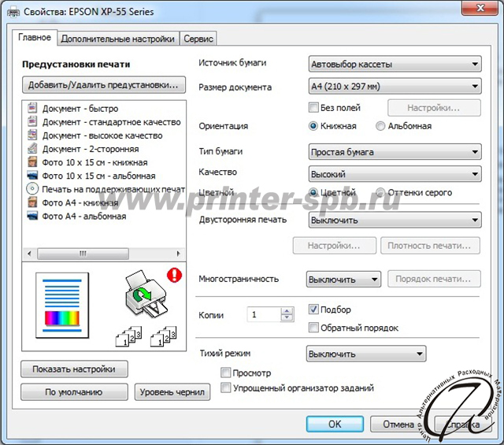Expand the "Двусторонняя печать" dropdown
504x445 pixels.
pyautogui.click(x=395, y=221)
